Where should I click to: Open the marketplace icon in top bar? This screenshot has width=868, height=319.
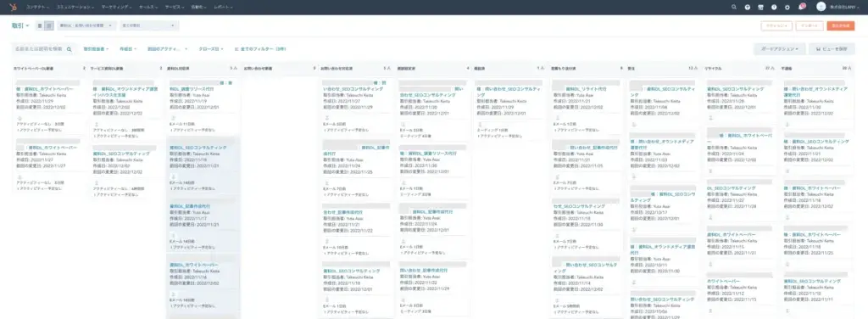click(x=760, y=7)
